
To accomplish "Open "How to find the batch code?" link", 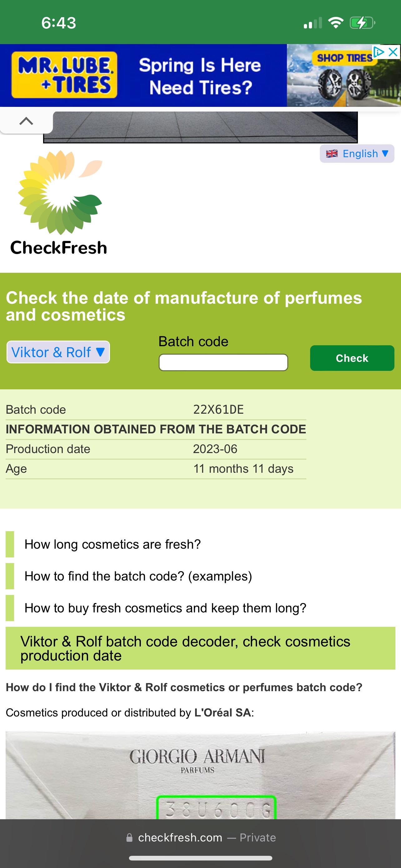I will (138, 576).
